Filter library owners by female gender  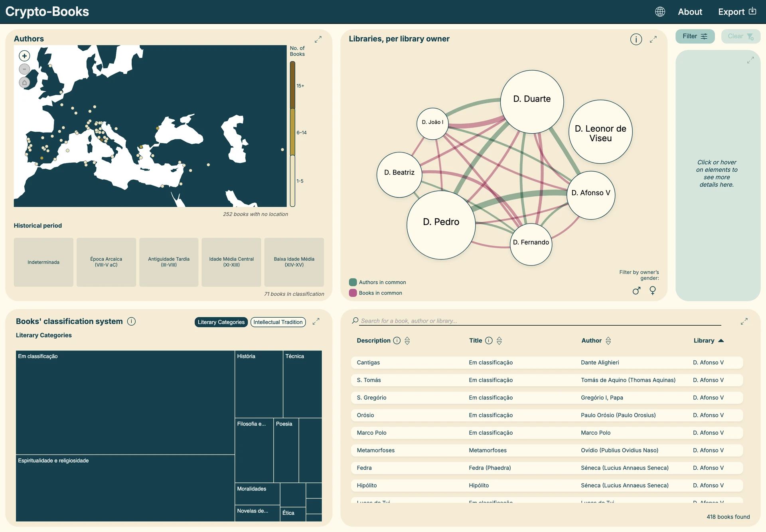point(653,291)
